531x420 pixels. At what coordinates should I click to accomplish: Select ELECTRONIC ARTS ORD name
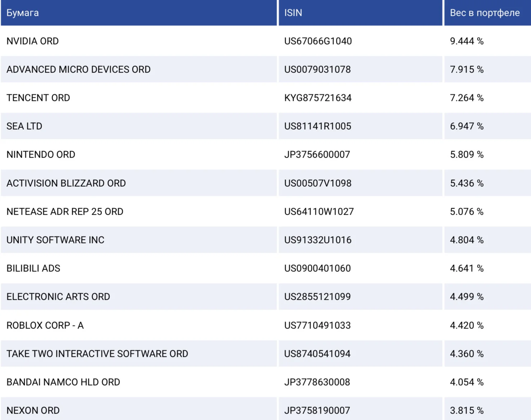tap(58, 297)
